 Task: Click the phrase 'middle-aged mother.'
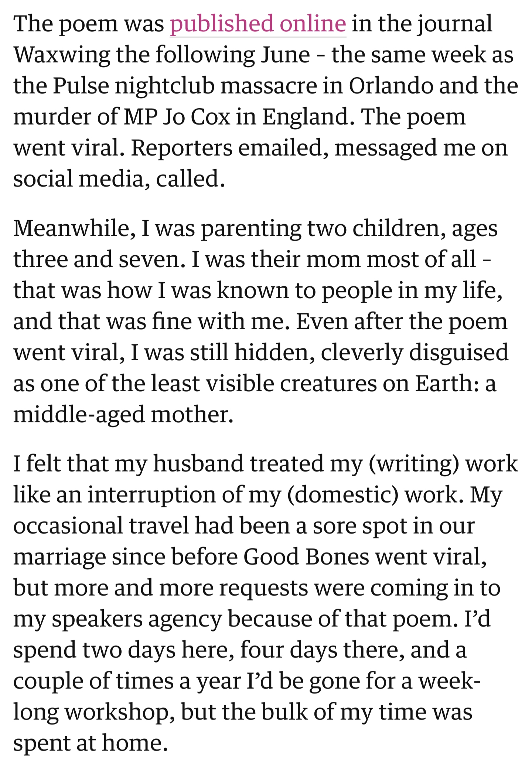click(x=123, y=414)
